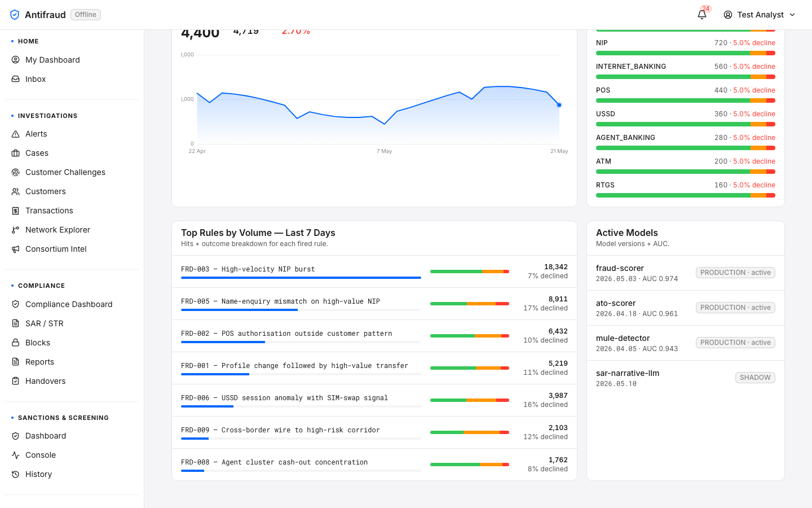Click the Offline status badge
This screenshot has width=812, height=508.
tap(86, 15)
